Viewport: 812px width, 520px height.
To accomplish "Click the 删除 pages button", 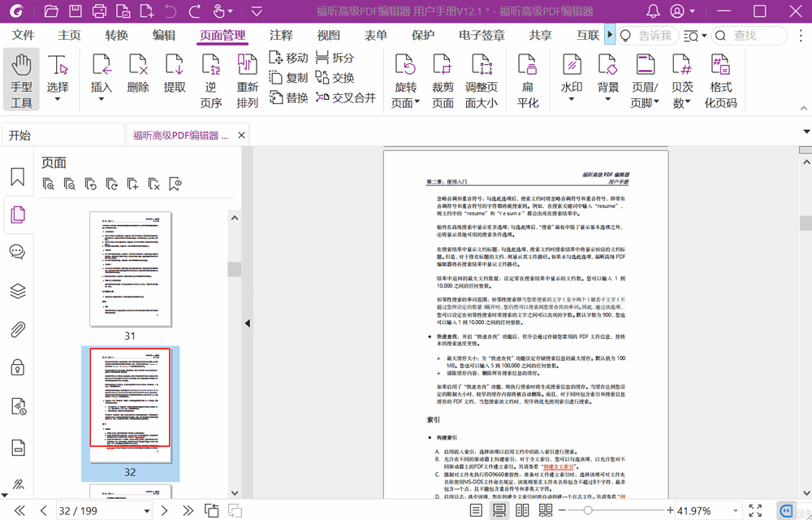I will [138, 74].
